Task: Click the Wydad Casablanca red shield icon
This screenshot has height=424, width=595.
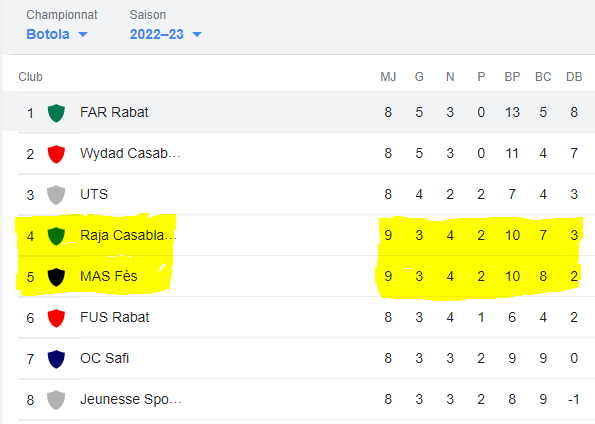Action: pyautogui.click(x=56, y=154)
